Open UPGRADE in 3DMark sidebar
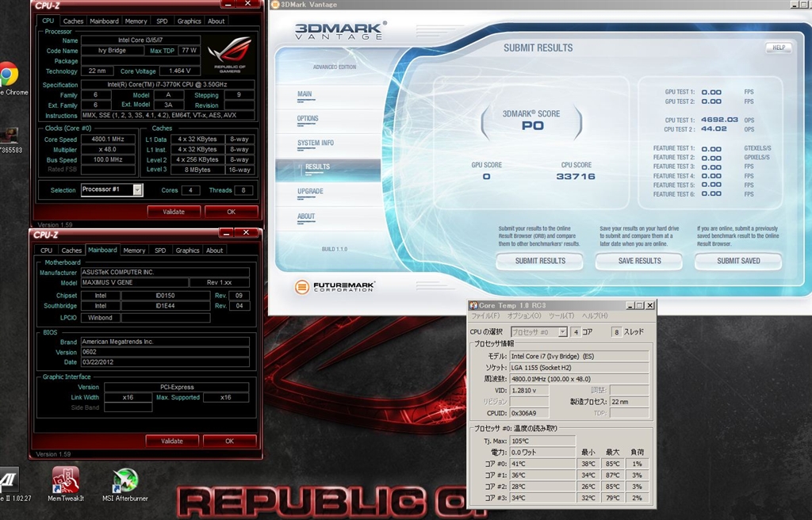Screen dimensions: 812x520 coord(310,191)
